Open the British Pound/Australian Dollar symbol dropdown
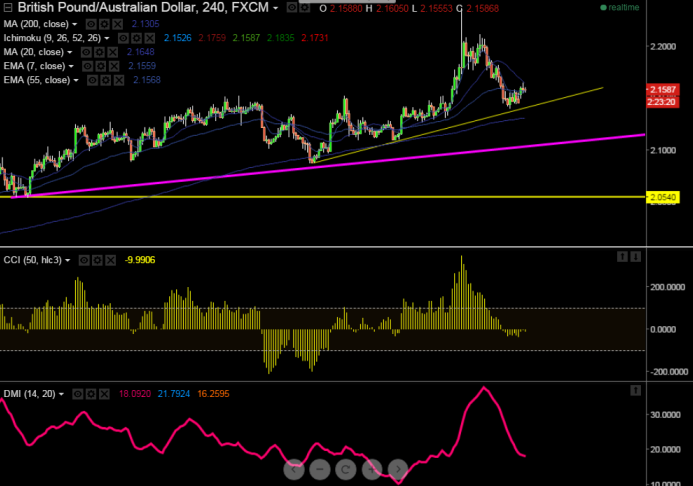The image size is (693, 486). click(275, 8)
